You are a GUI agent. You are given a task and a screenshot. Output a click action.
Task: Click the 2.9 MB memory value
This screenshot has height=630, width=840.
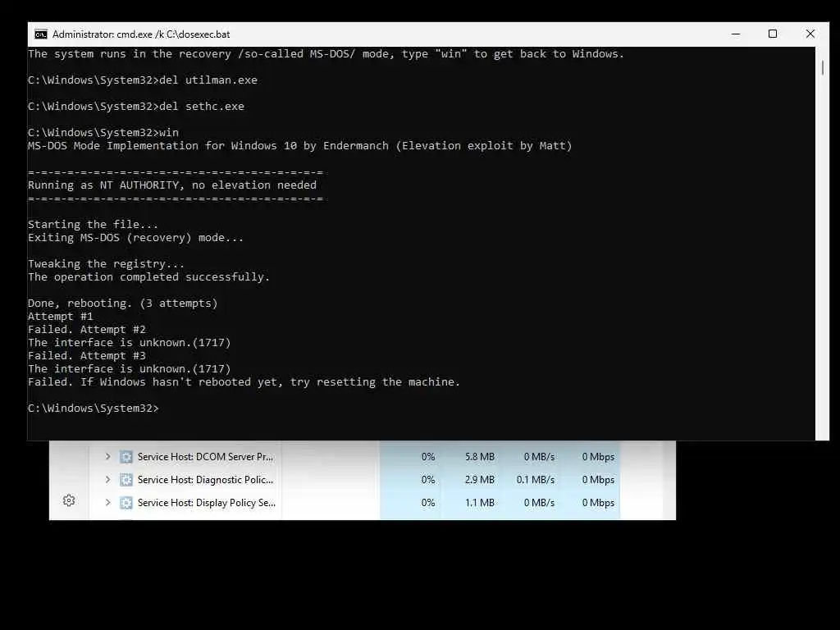[479, 480]
